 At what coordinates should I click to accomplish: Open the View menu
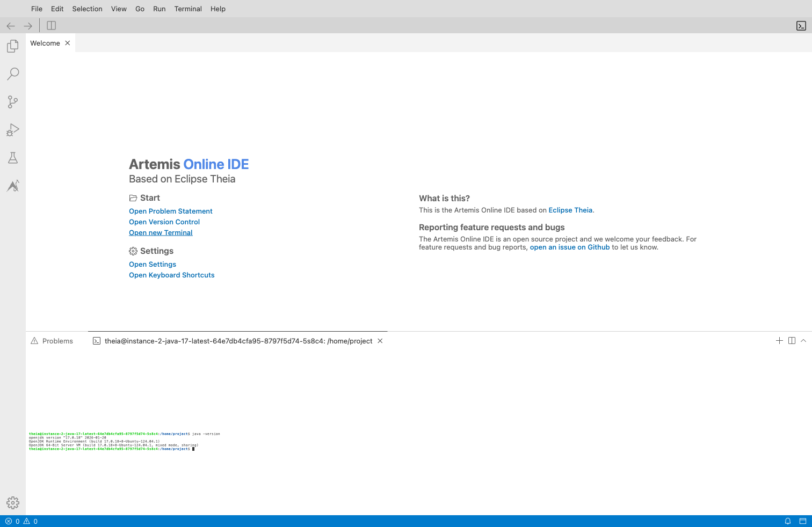(x=119, y=9)
